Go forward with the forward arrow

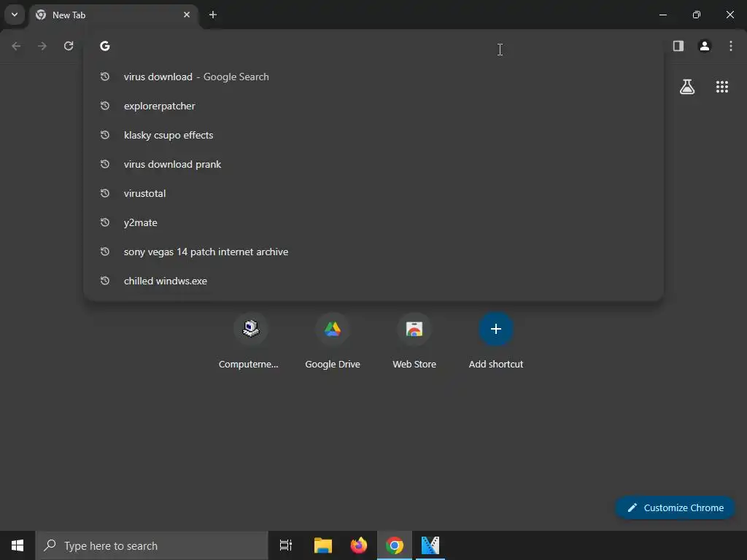coord(42,46)
